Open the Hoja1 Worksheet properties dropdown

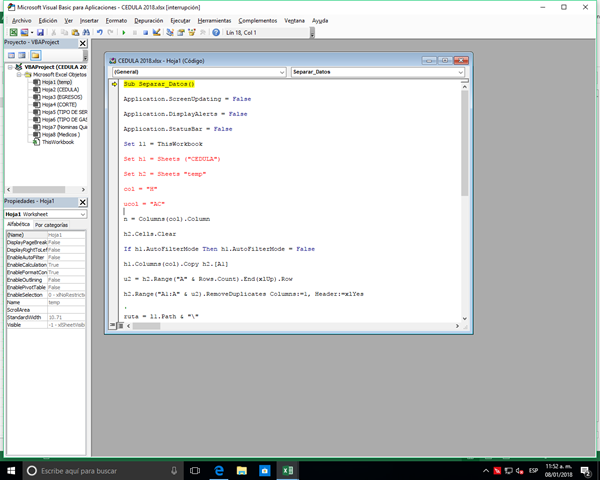tap(82, 214)
